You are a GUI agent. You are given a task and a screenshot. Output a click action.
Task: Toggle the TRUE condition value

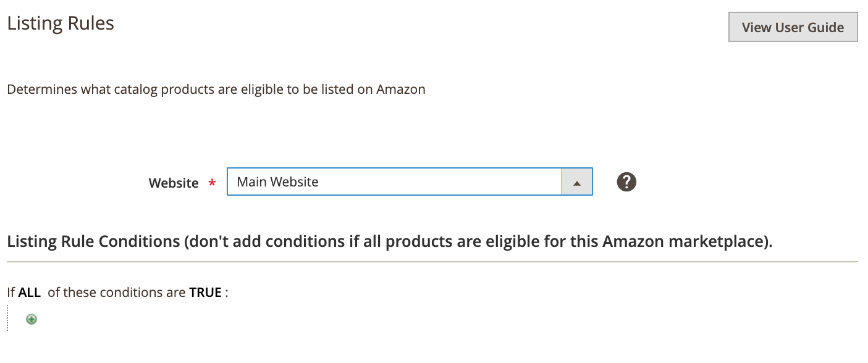click(205, 293)
